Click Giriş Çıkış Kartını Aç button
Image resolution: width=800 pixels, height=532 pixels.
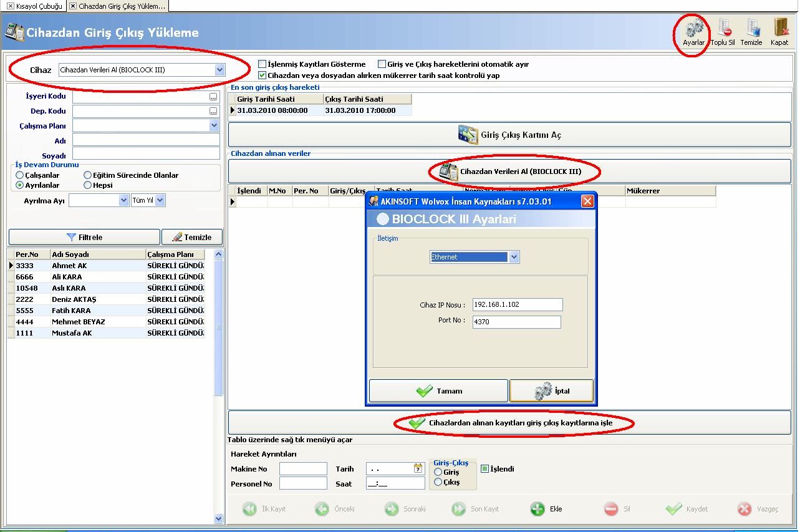509,135
